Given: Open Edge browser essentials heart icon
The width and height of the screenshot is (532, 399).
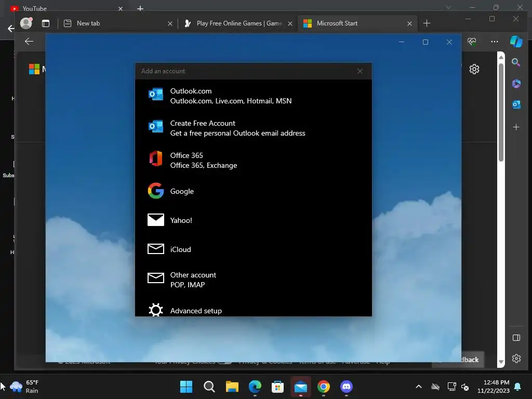Looking at the screenshot, I should coord(472,42).
